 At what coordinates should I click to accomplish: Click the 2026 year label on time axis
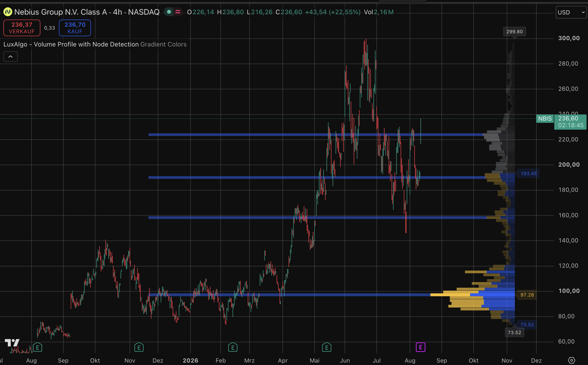pyautogui.click(x=191, y=361)
